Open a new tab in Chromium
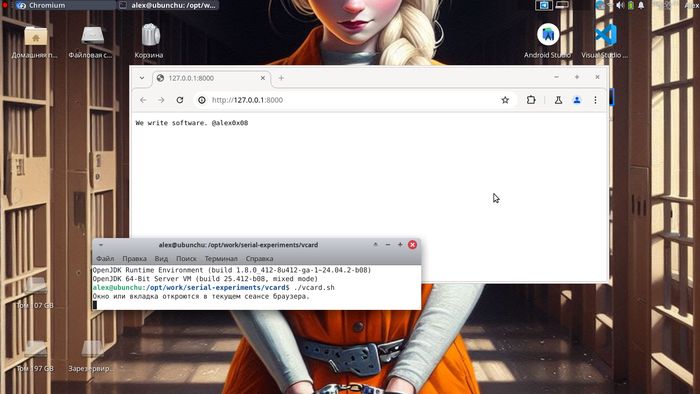Image resolution: width=700 pixels, height=394 pixels. pyautogui.click(x=281, y=78)
